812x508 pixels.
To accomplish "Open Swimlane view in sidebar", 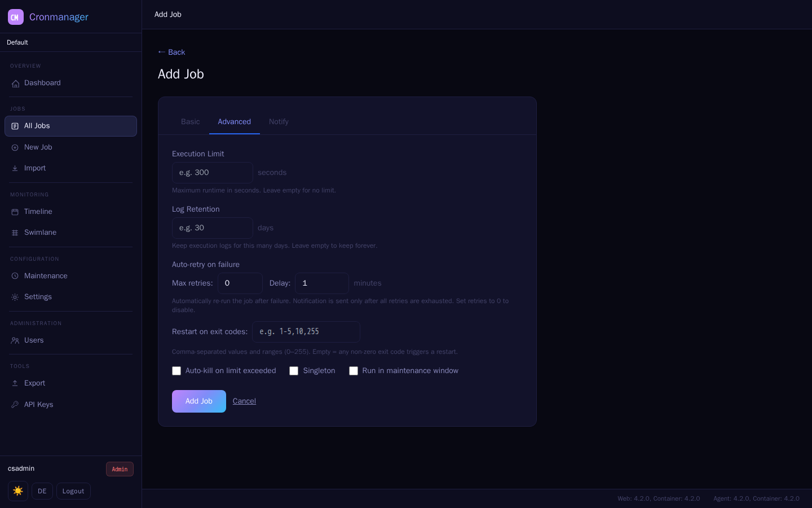I will (70, 233).
